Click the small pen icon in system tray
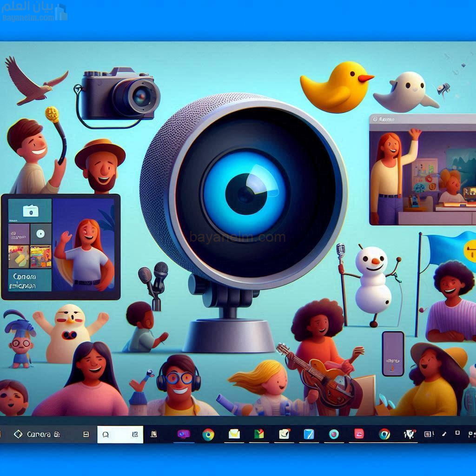 (444, 433)
